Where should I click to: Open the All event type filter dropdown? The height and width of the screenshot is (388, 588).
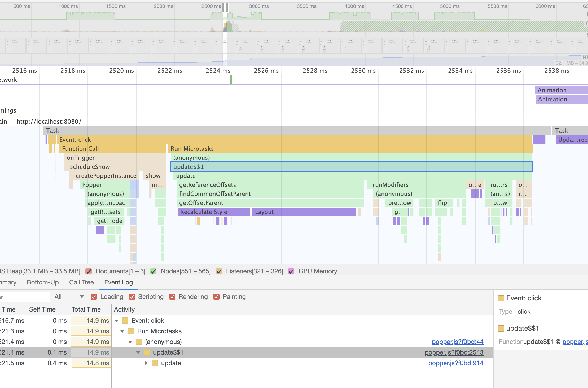coord(69,296)
